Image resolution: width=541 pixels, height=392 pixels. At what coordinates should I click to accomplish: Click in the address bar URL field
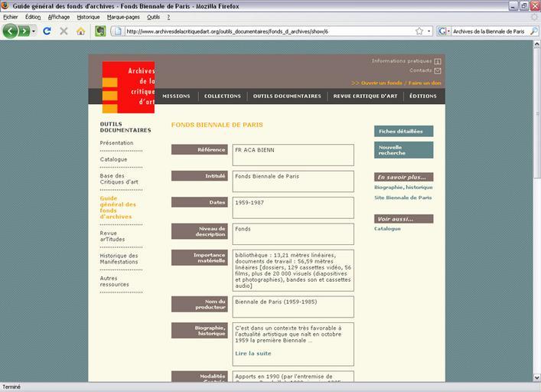point(268,31)
